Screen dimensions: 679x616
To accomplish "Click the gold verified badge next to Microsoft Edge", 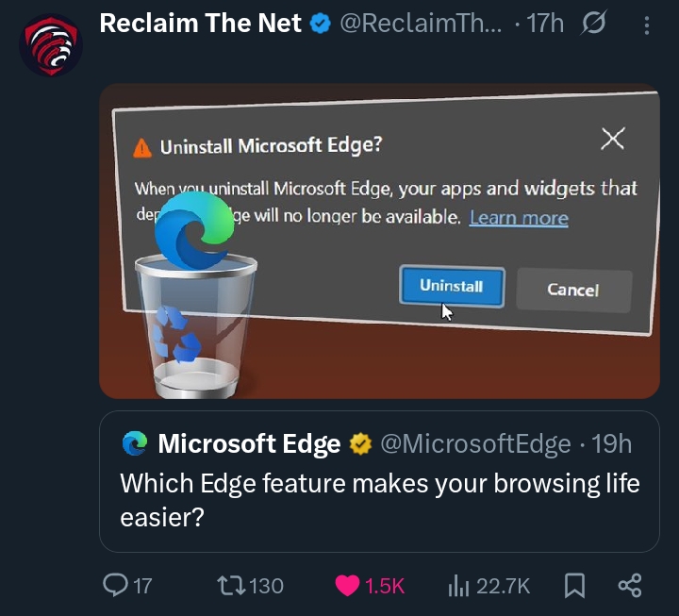I will tap(360, 443).
